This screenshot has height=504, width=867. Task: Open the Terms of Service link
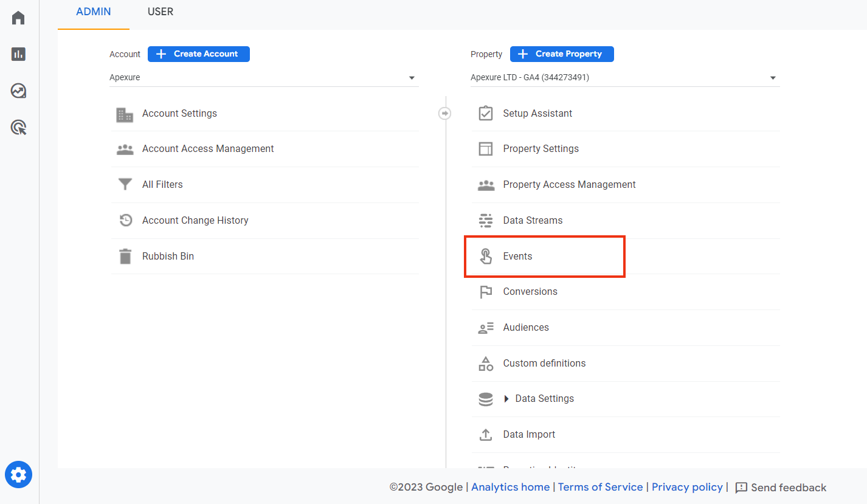[601, 487]
